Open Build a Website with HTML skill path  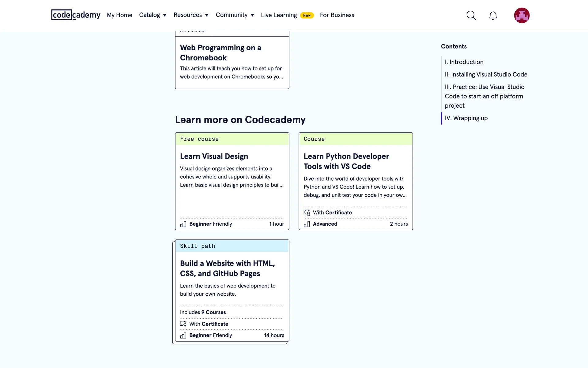(x=227, y=268)
